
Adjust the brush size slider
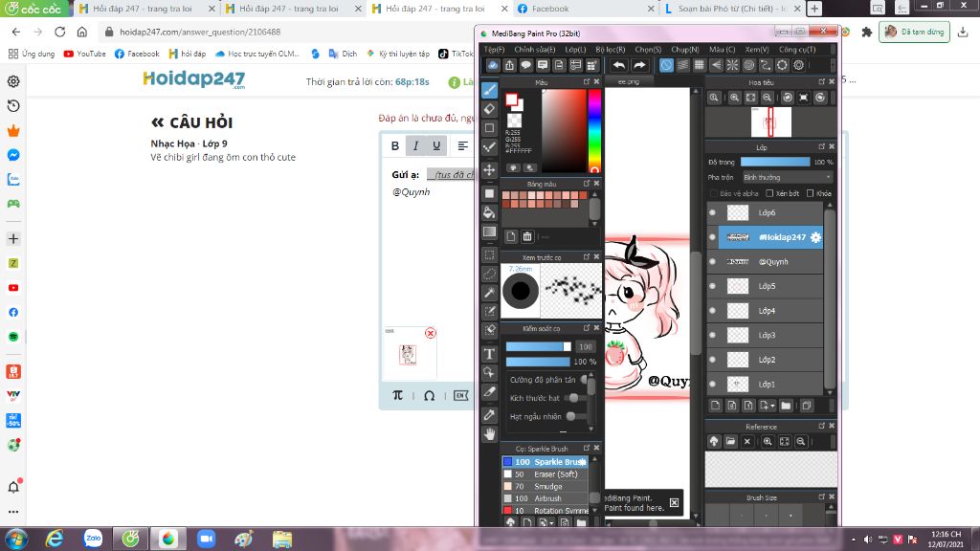[x=538, y=346]
